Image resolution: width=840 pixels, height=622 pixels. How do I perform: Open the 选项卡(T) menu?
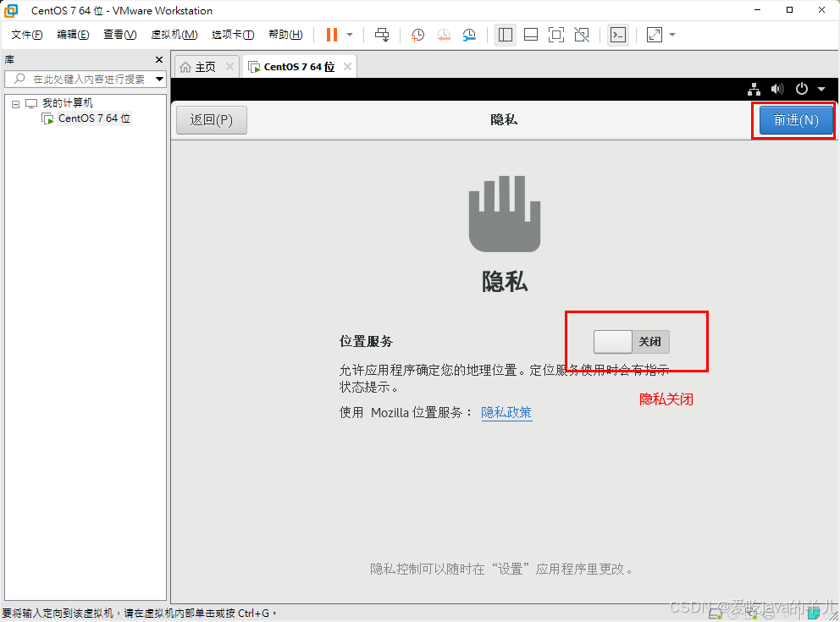point(233,35)
